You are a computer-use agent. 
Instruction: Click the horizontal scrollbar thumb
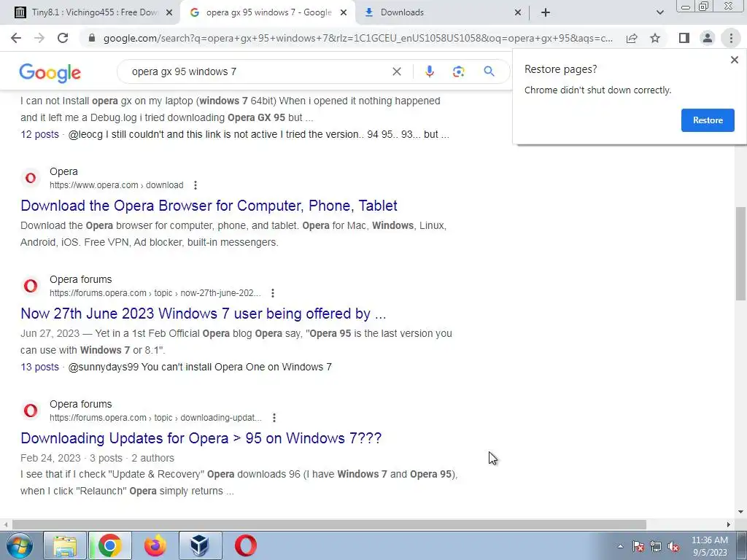[329, 524]
